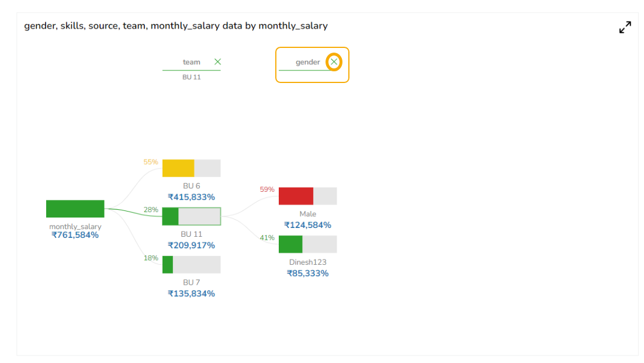Remove the team level with X icon

coord(217,62)
